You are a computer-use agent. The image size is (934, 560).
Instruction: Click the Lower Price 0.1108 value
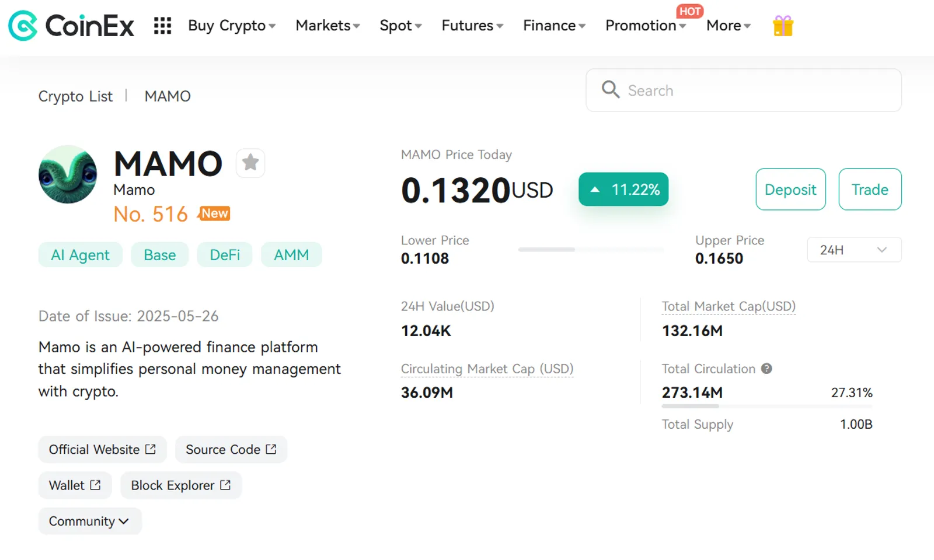click(425, 258)
